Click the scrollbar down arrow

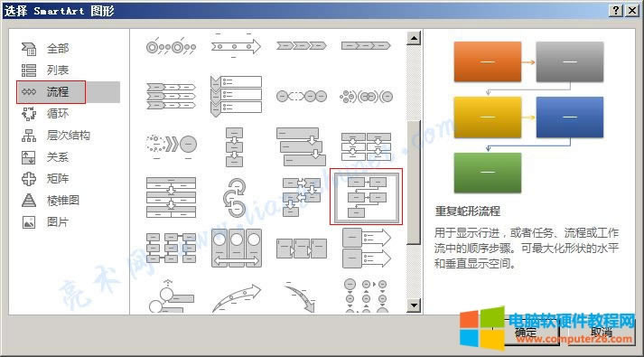click(414, 305)
